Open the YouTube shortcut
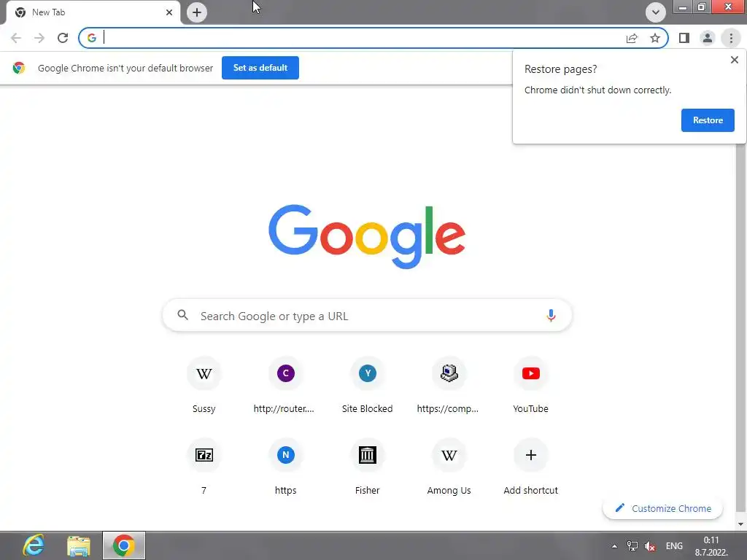 click(x=531, y=385)
